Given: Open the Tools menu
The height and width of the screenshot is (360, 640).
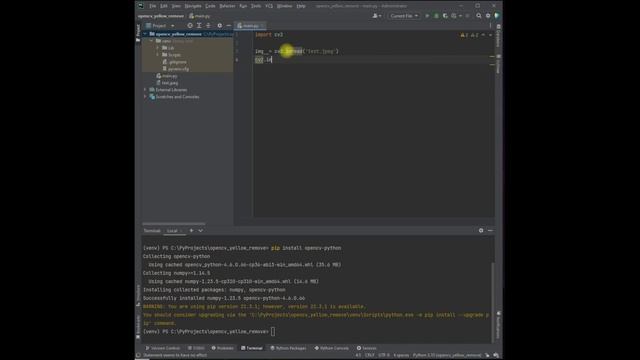Looking at the screenshot, I should click(256, 6).
